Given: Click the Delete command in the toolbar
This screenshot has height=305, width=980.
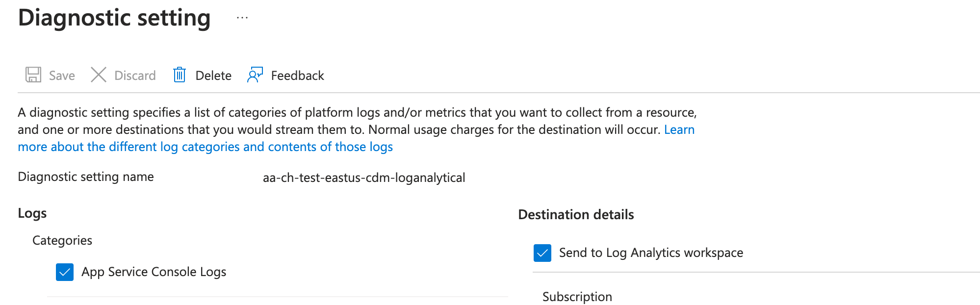Looking at the screenshot, I should [x=213, y=75].
